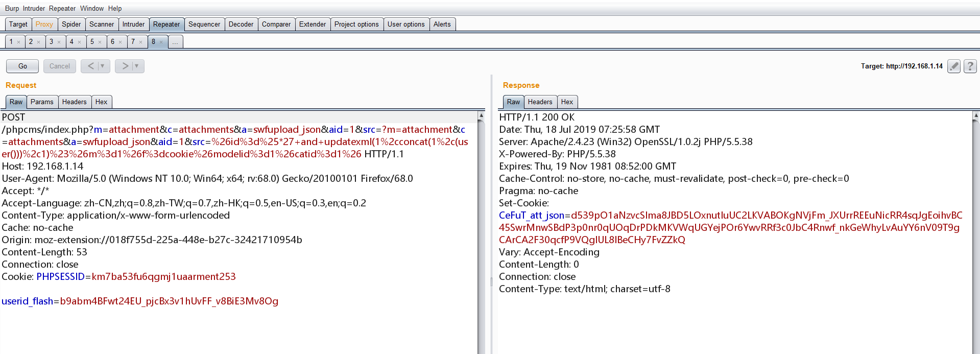Viewport: 980px width, 354px height.
Task: Click the HTTP/1.1 200 OK response line
Action: (x=537, y=117)
